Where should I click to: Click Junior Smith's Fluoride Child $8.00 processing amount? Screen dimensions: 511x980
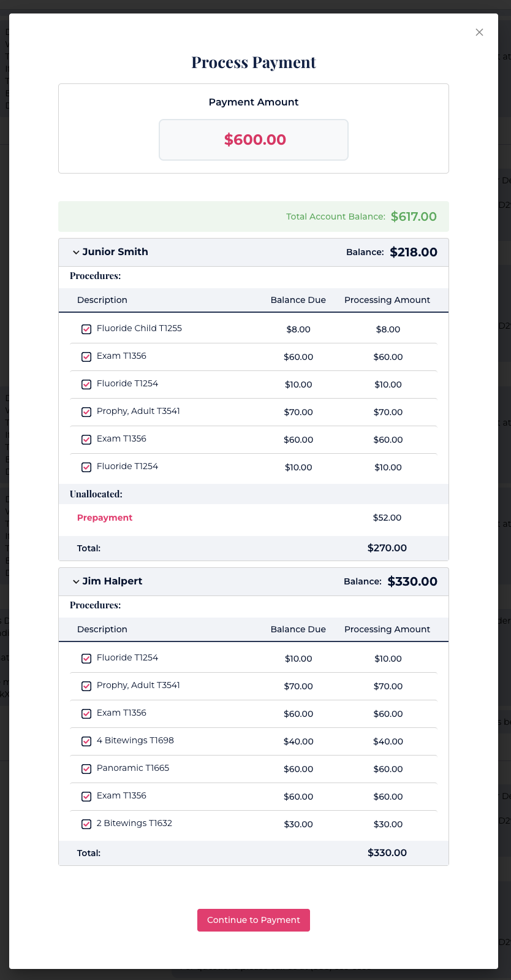pyautogui.click(x=388, y=329)
